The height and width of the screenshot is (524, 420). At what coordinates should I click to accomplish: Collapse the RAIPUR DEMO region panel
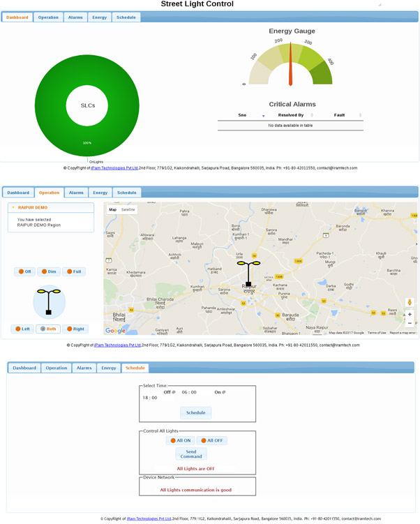tap(51, 207)
